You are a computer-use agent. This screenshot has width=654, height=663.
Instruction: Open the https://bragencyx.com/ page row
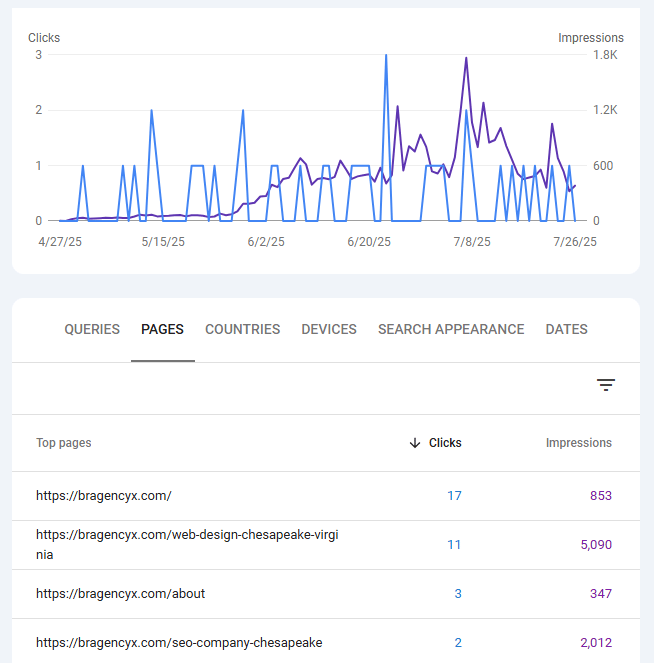tap(326, 496)
